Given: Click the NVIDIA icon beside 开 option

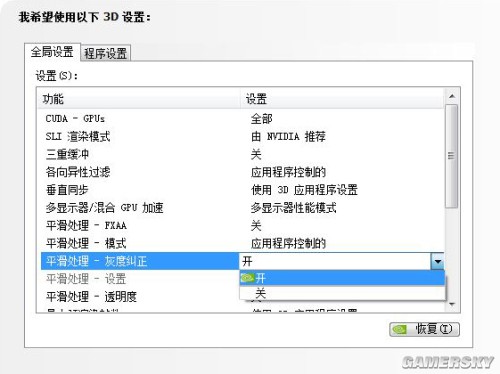Looking at the screenshot, I should tap(247, 278).
